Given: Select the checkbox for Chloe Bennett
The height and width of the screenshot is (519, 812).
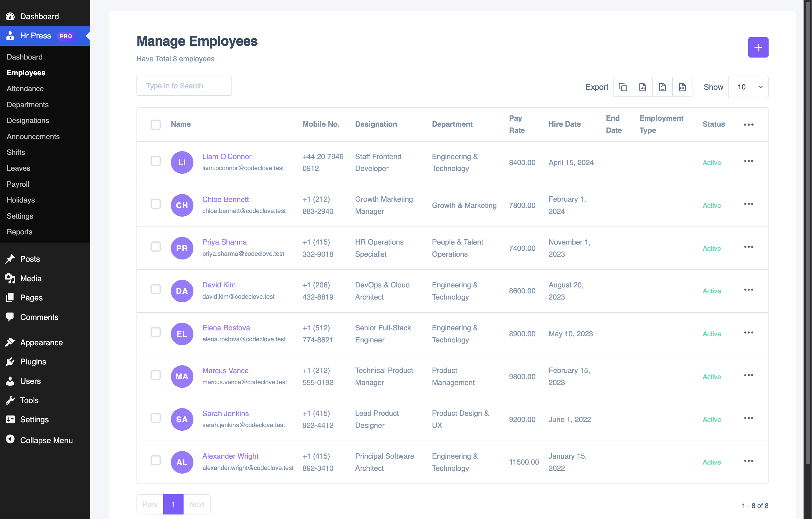Looking at the screenshot, I should pos(155,204).
